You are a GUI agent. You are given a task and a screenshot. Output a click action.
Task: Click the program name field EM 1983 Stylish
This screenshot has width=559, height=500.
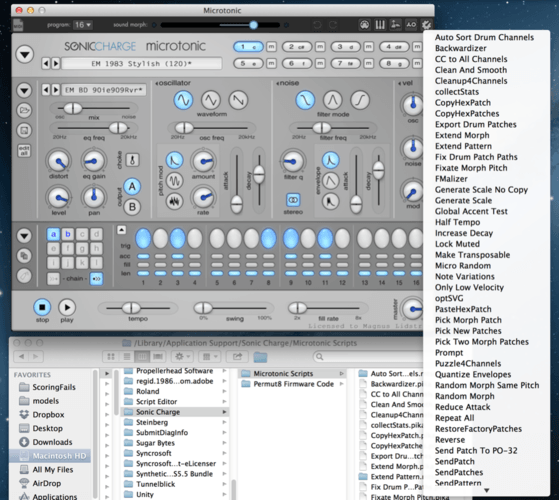tap(142, 64)
